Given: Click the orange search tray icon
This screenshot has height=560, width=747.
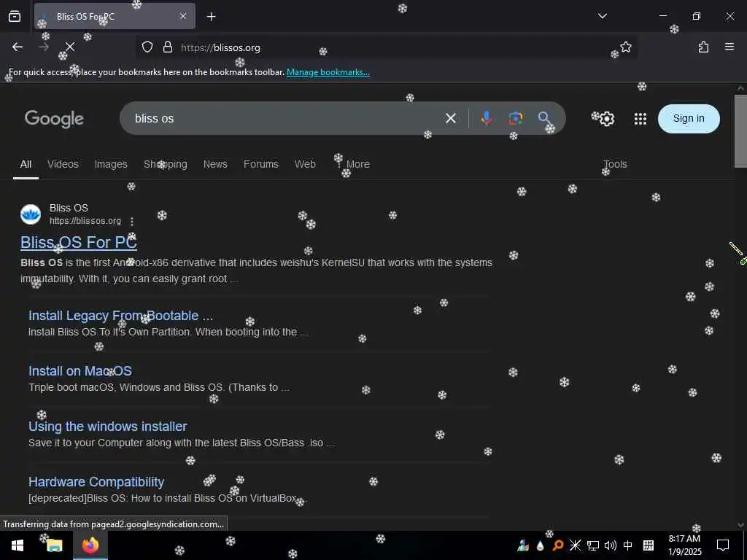Looking at the screenshot, I should 557,545.
